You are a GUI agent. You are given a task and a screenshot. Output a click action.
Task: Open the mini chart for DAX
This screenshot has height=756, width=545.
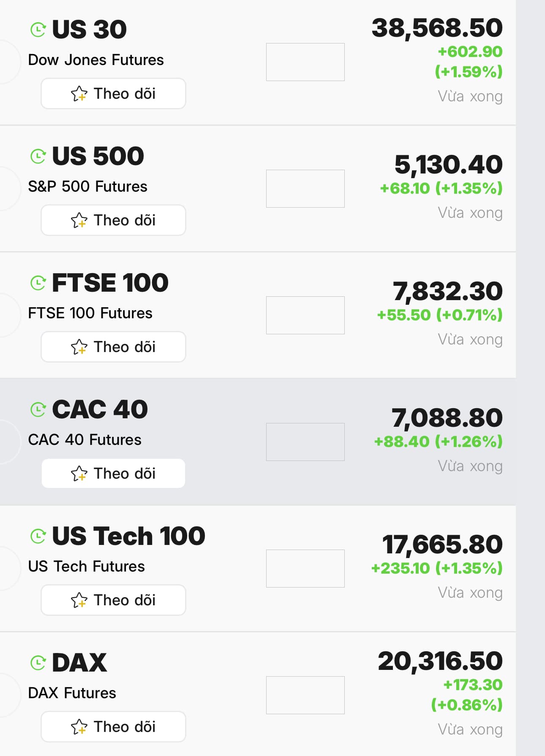tap(305, 695)
